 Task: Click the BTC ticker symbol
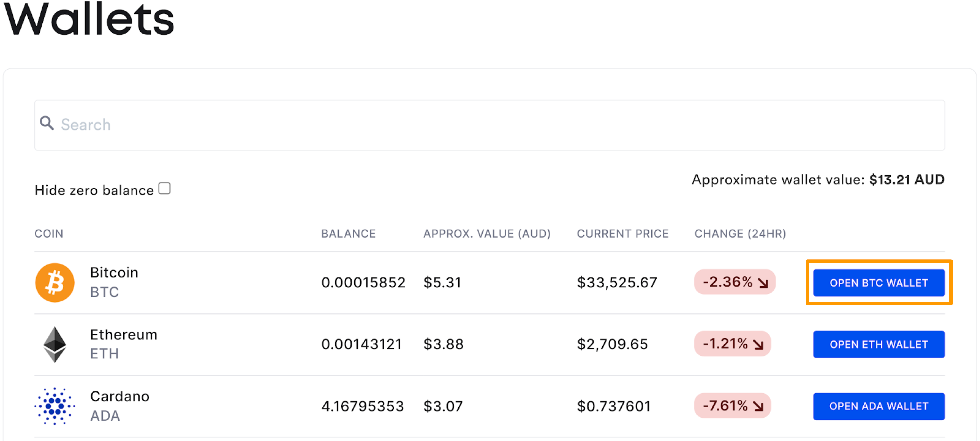105,292
